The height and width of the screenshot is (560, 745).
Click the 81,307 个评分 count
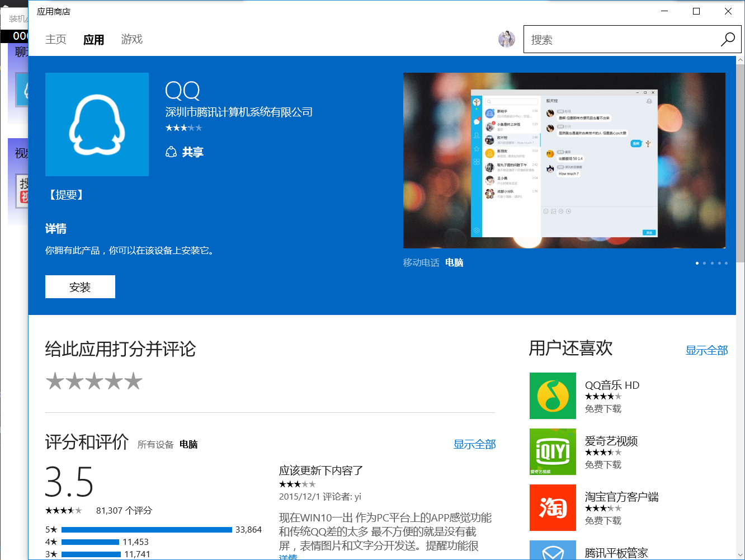click(x=124, y=510)
